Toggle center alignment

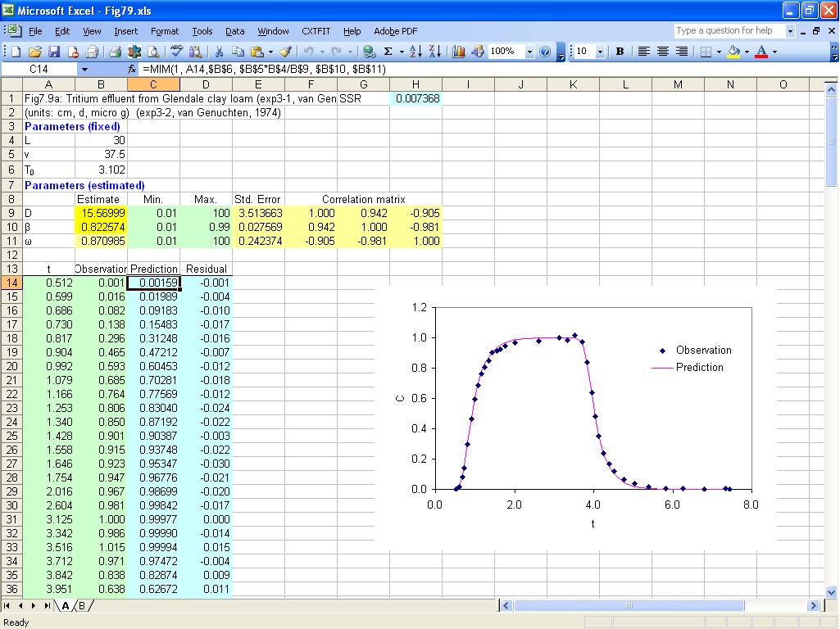coord(663,52)
